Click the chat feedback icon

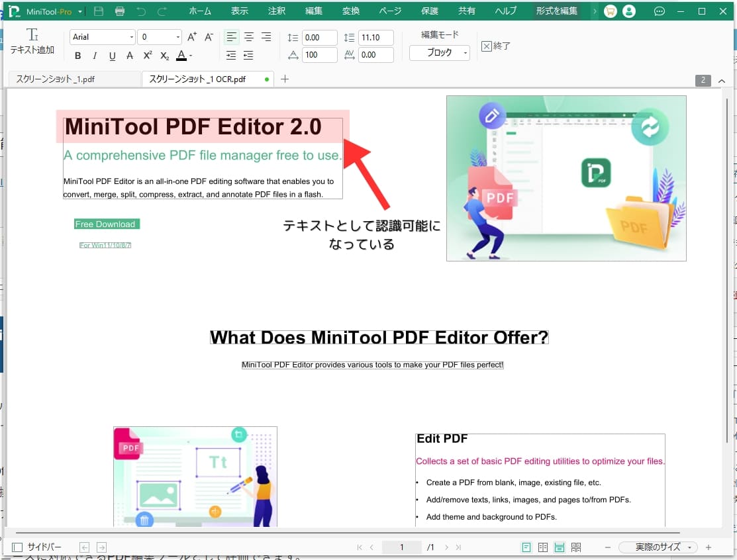[x=660, y=11]
